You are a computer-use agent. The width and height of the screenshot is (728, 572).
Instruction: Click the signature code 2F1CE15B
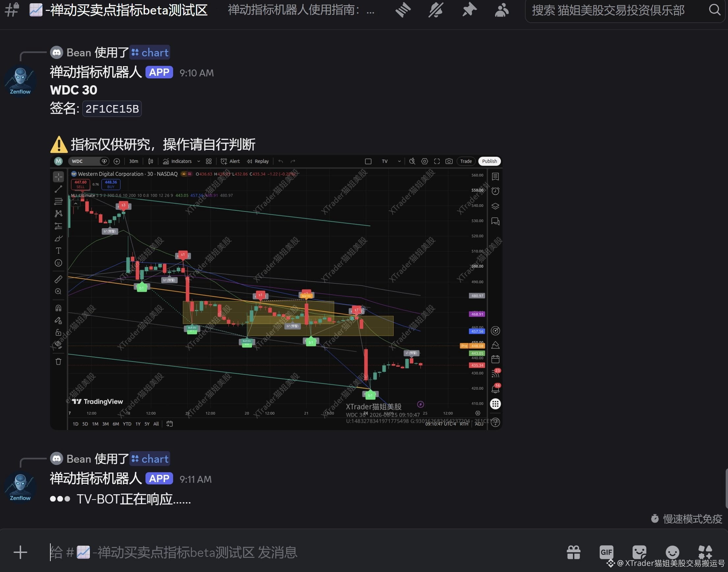point(112,109)
